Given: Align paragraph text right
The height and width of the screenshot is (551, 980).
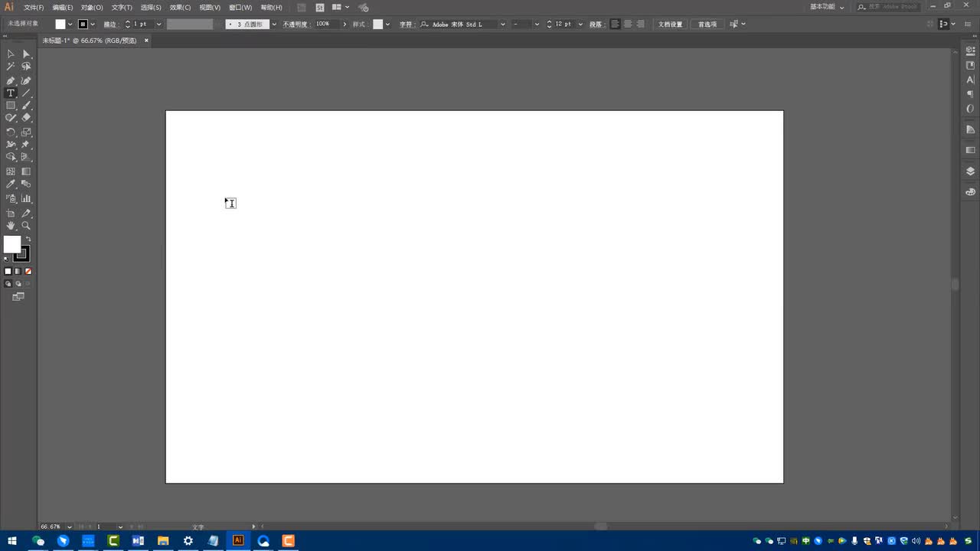Looking at the screenshot, I should [x=640, y=24].
